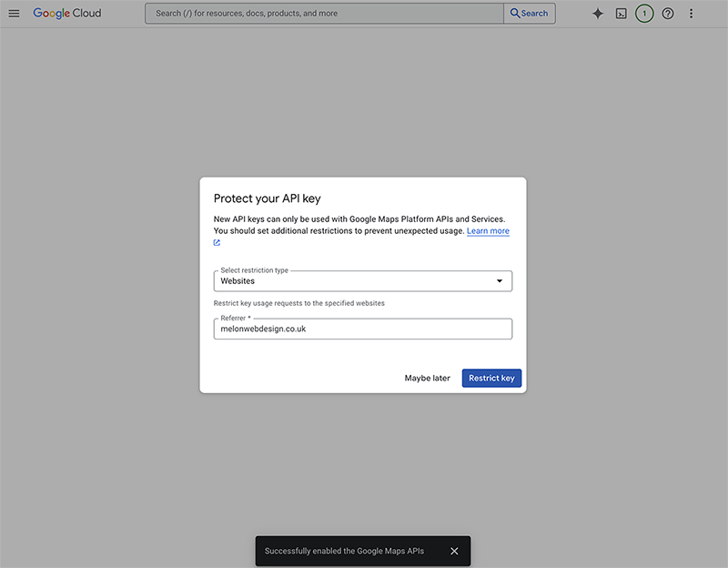Image resolution: width=728 pixels, height=568 pixels.
Task: Click the external link icon below Learn more
Action: point(217,242)
